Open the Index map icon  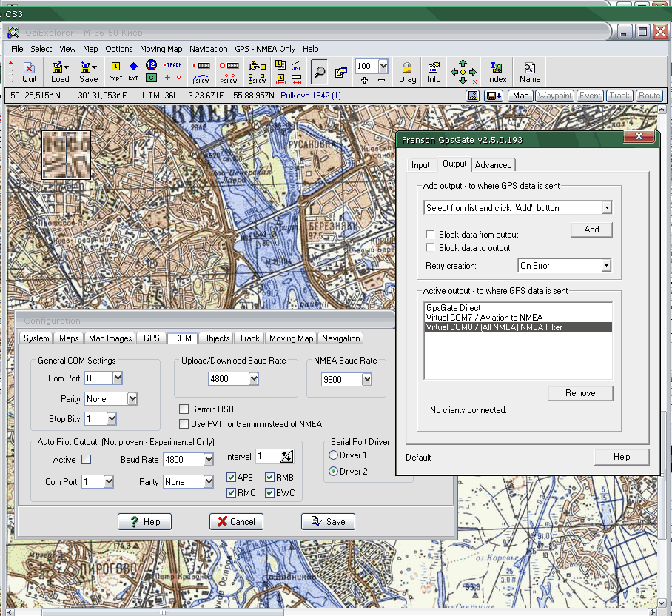click(x=497, y=72)
